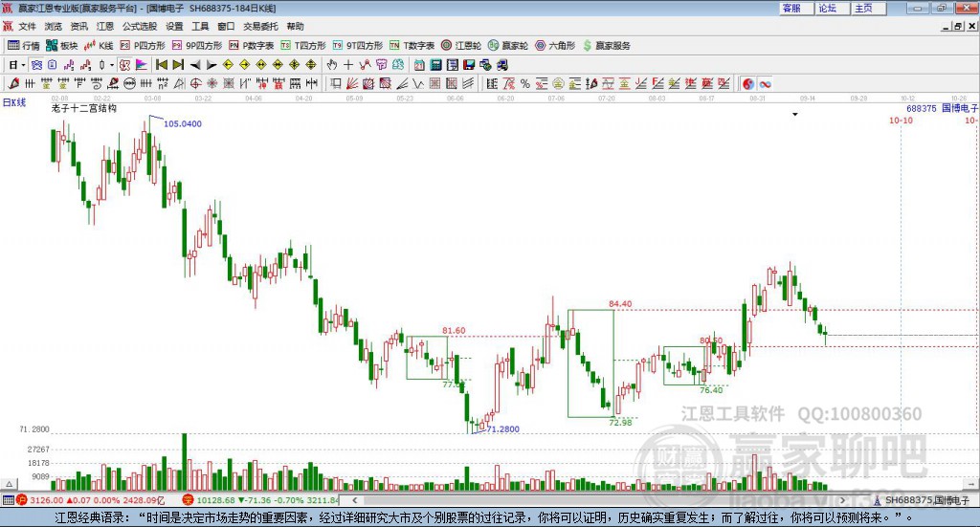Jump to last bar icon
Screen dimensions: 980x527
pyautogui.click(x=178, y=65)
